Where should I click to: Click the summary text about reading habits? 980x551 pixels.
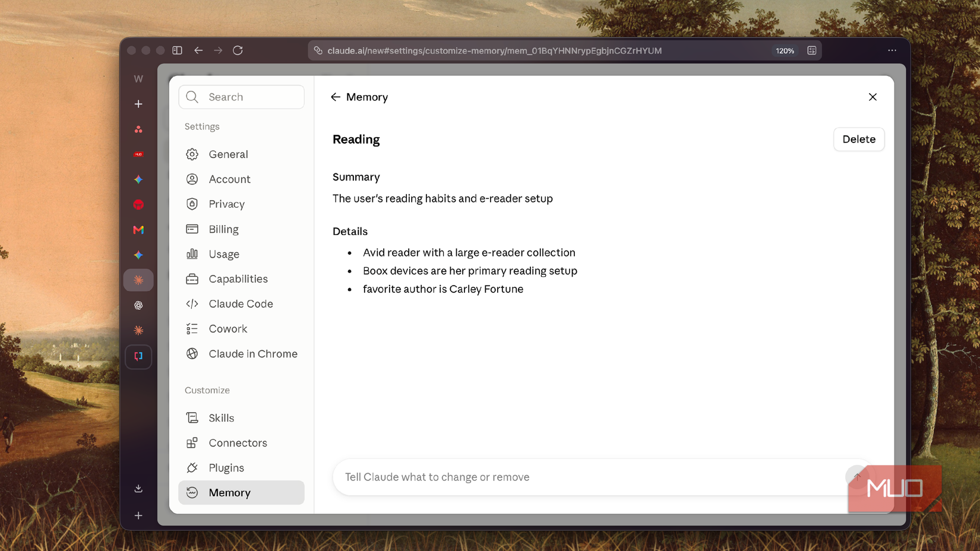click(442, 198)
